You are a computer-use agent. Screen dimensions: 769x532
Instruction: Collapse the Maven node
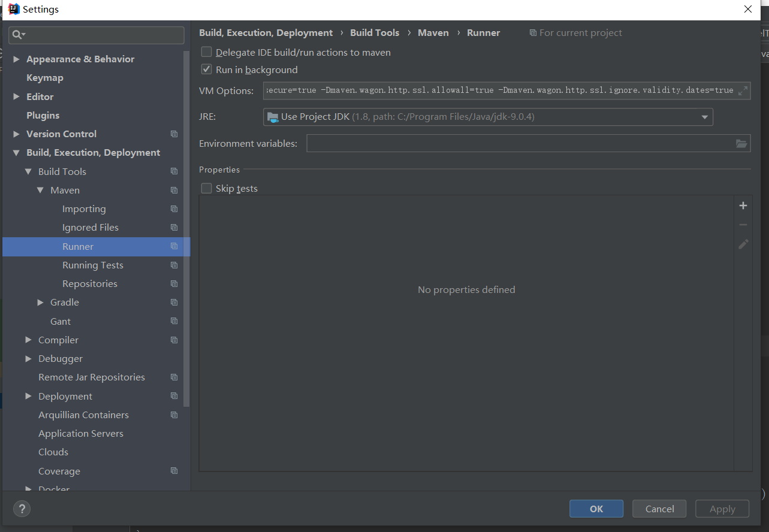click(x=40, y=191)
